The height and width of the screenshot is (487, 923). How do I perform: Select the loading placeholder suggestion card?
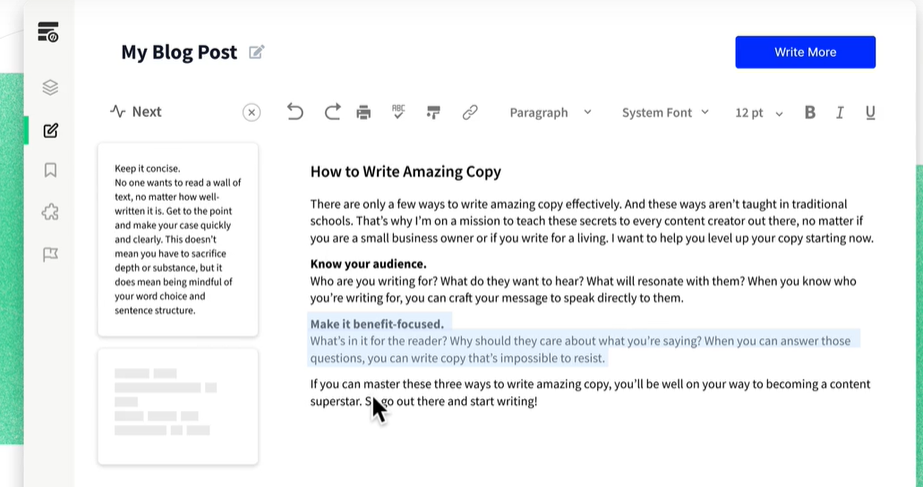pyautogui.click(x=178, y=406)
